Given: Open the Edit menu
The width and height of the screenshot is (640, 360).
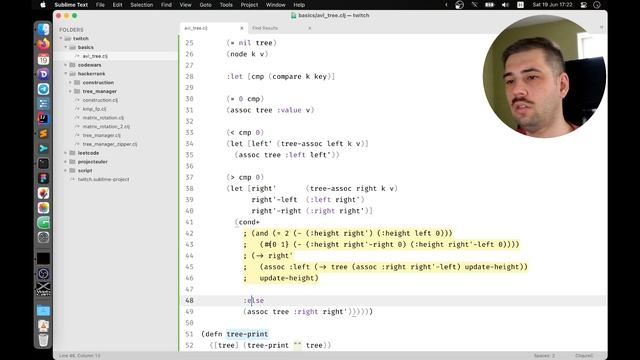Looking at the screenshot, I should [118, 5].
